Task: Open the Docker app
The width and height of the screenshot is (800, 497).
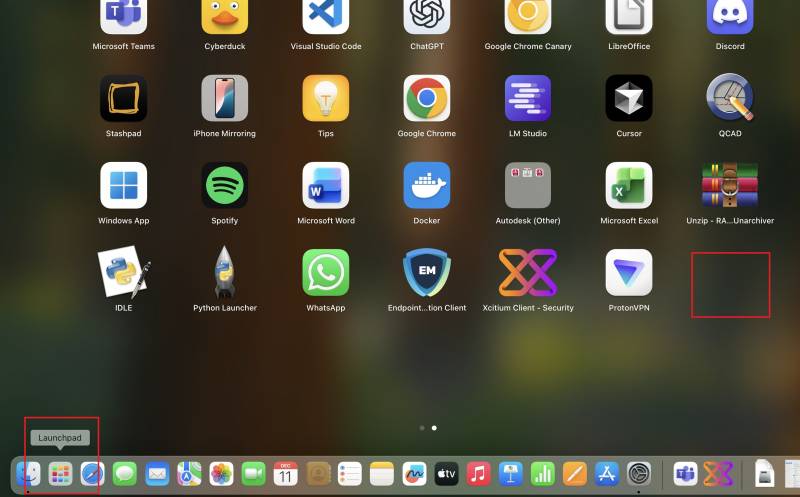Action: click(427, 185)
